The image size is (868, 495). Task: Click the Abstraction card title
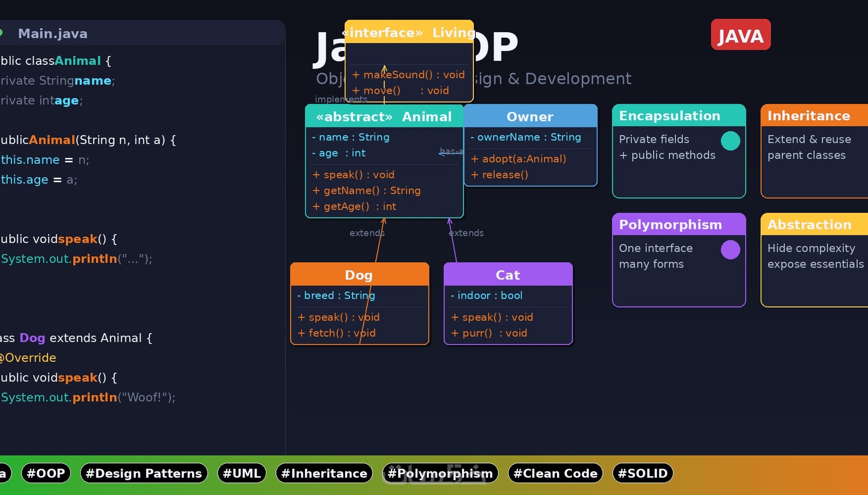pos(809,225)
